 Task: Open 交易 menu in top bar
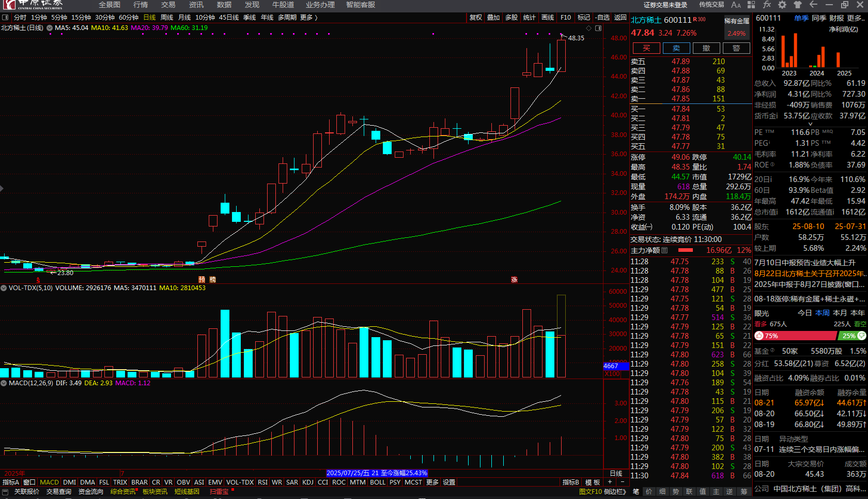(x=168, y=5)
